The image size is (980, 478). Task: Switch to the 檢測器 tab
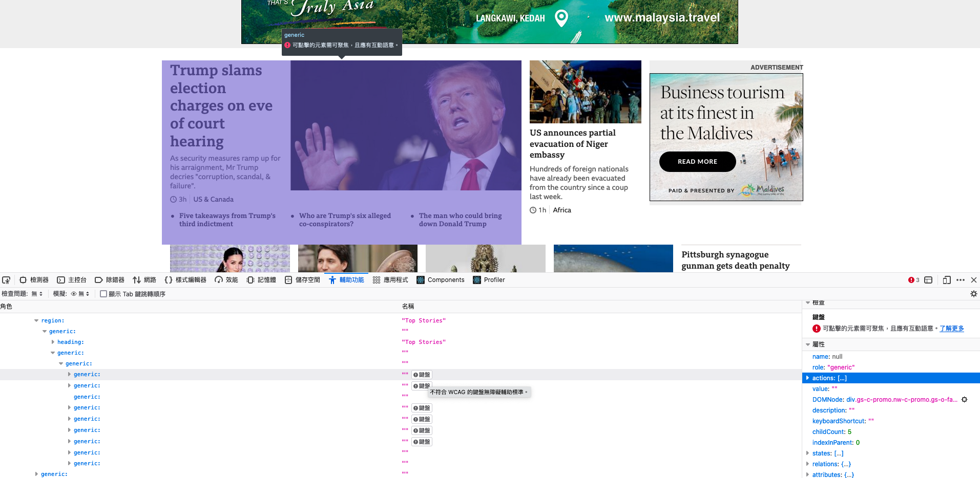pos(34,280)
